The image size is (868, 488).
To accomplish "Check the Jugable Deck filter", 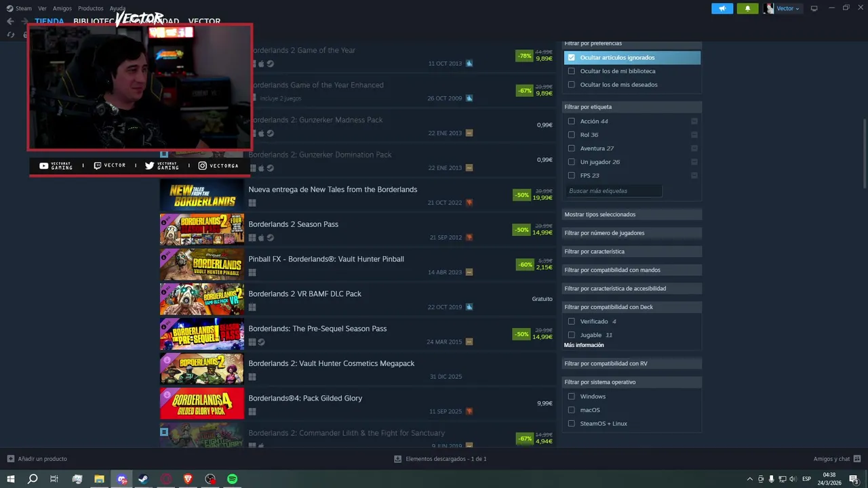I will point(571,335).
